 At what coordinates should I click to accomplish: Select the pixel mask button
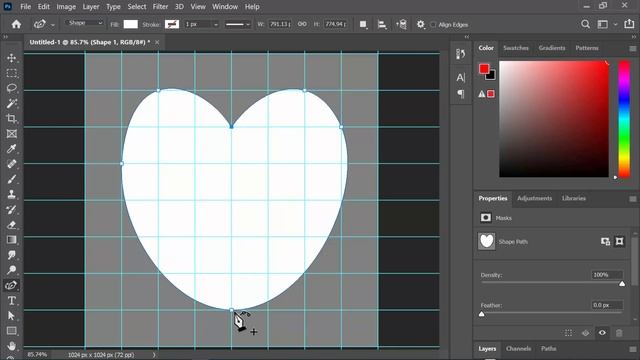point(605,241)
